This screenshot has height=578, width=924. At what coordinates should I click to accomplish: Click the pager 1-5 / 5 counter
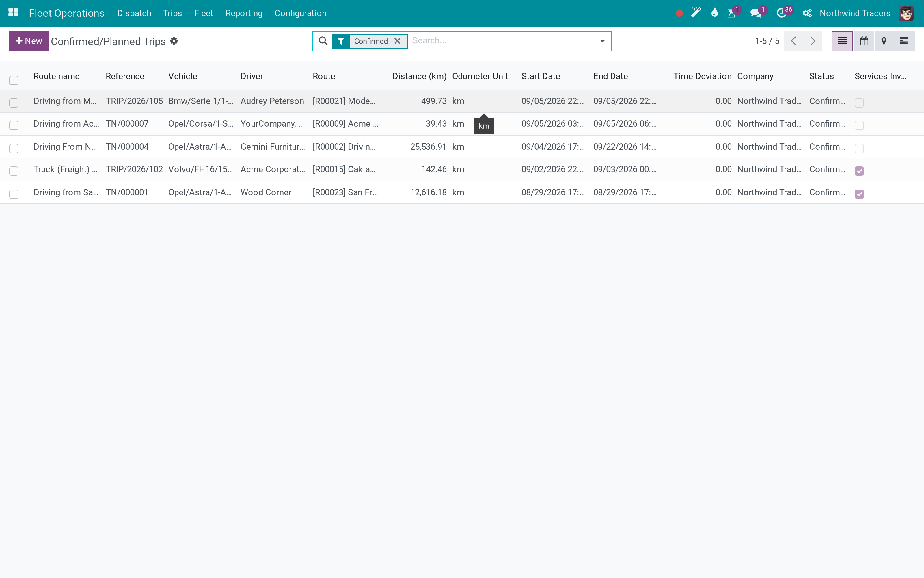click(767, 41)
